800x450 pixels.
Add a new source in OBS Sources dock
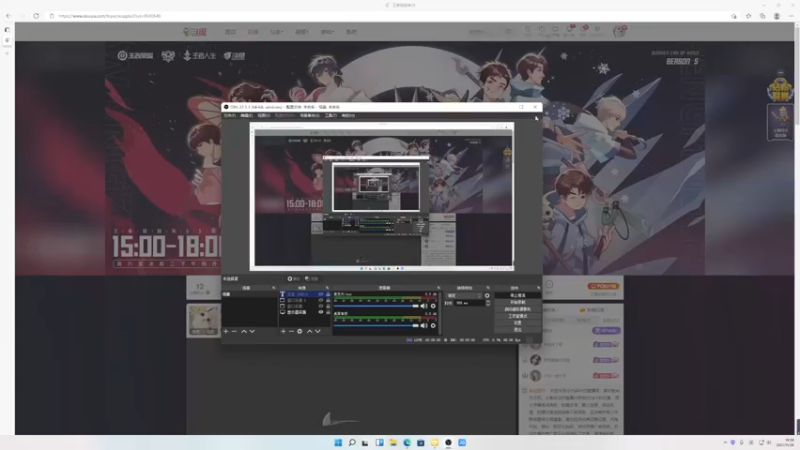[283, 332]
